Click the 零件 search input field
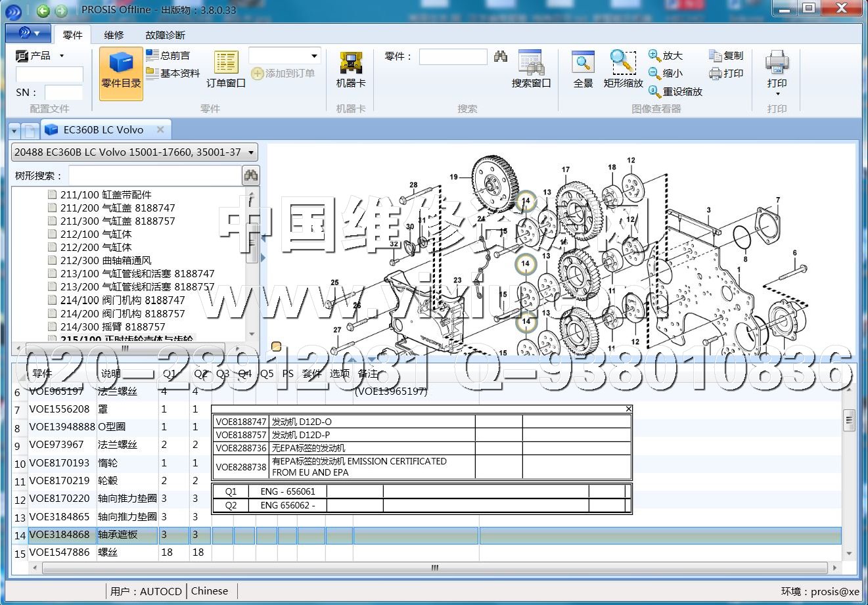The height and width of the screenshot is (605, 868). 453,57
